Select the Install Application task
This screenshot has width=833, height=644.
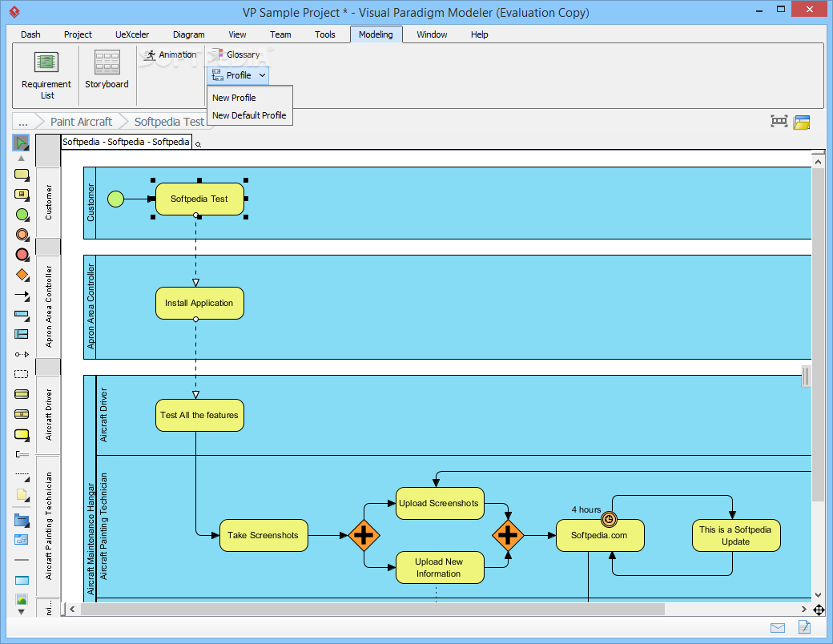coord(199,304)
